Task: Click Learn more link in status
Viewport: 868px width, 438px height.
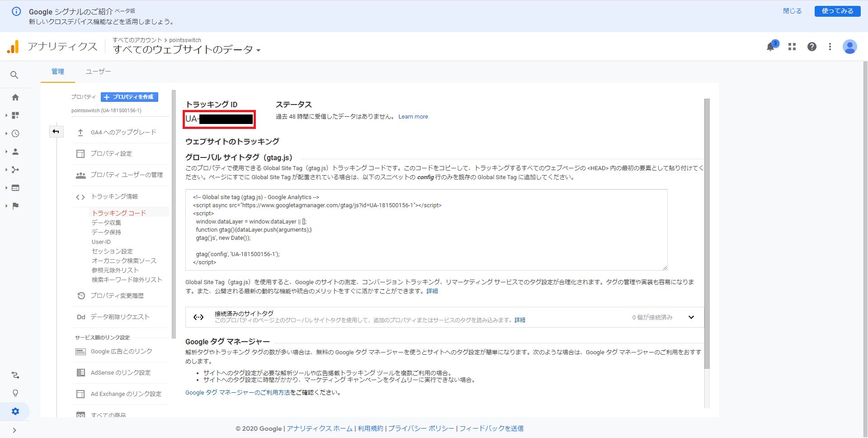Action: (413, 117)
